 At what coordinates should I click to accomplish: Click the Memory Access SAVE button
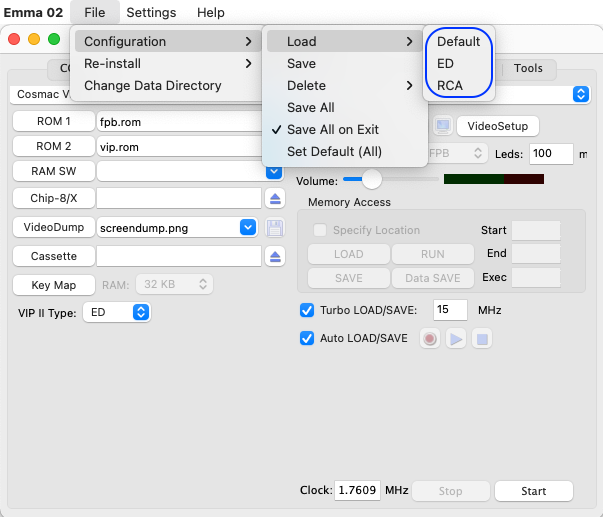[x=349, y=278]
